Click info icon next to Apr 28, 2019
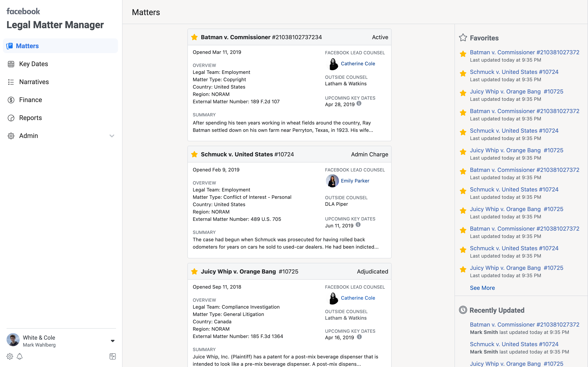Viewport: 588px width, 367px height. 359,104
